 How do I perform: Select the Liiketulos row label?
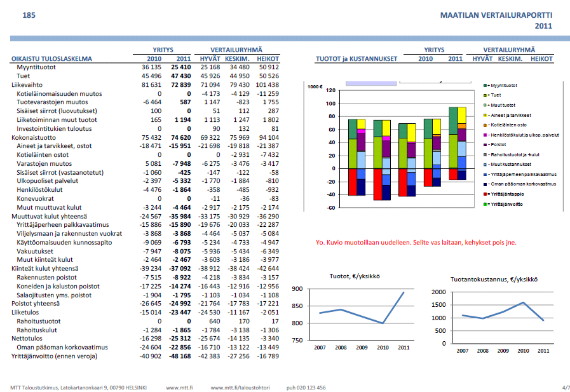point(25,313)
